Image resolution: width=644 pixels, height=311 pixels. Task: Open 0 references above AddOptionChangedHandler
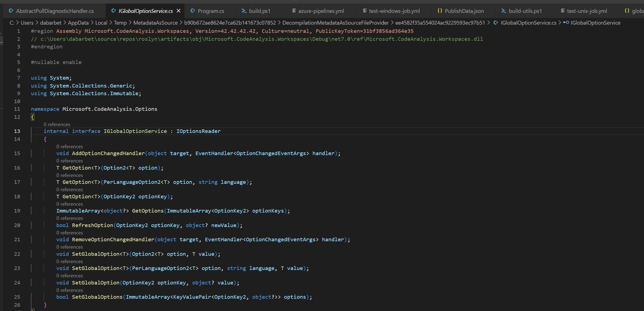(69, 146)
